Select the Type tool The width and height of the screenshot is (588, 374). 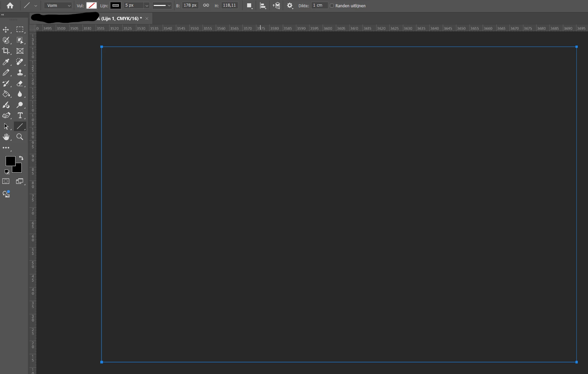(20, 116)
